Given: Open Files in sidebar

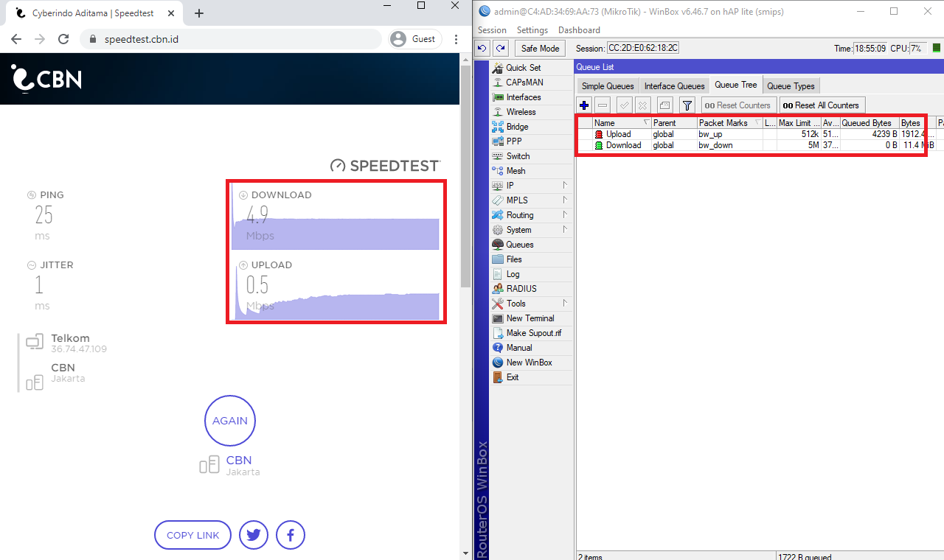Looking at the screenshot, I should pos(514,259).
